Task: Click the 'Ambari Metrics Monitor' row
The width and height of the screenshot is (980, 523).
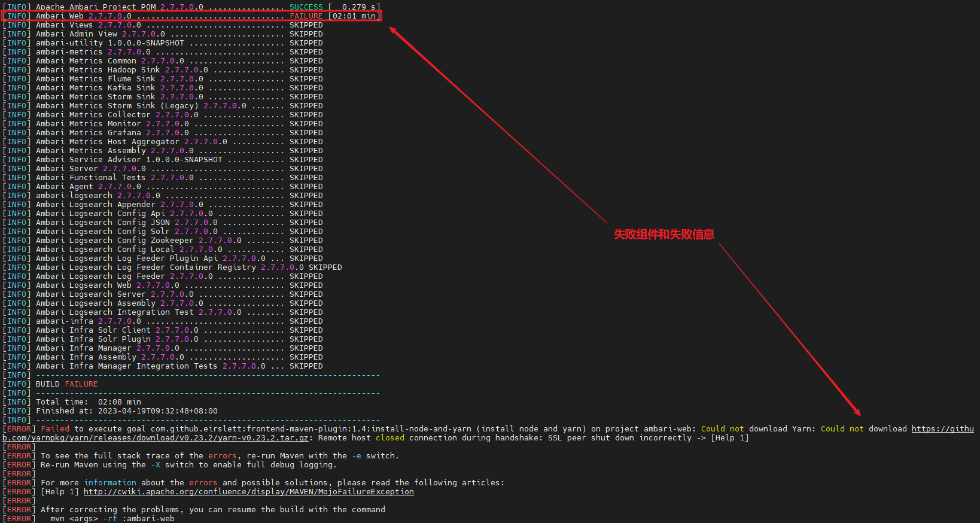Action: [163, 124]
